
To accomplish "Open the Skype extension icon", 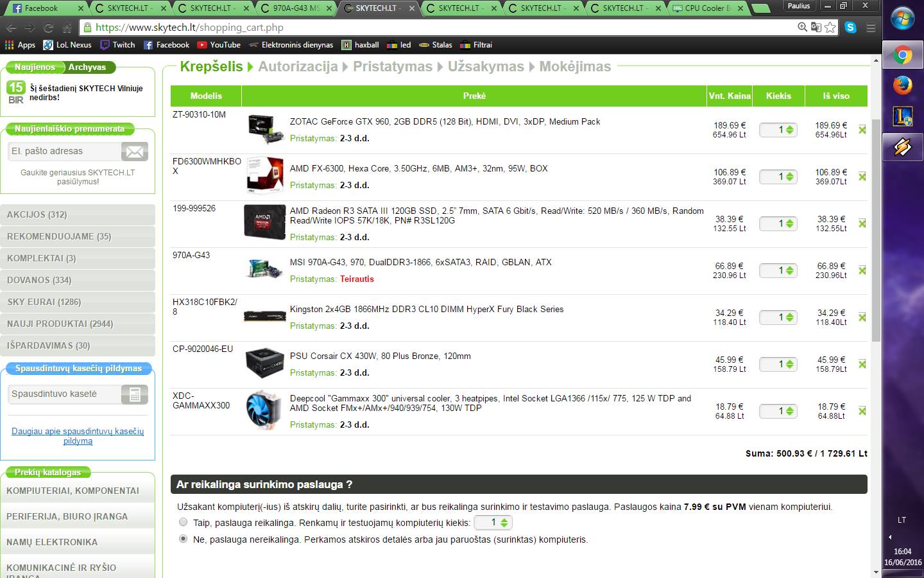I will (x=851, y=27).
